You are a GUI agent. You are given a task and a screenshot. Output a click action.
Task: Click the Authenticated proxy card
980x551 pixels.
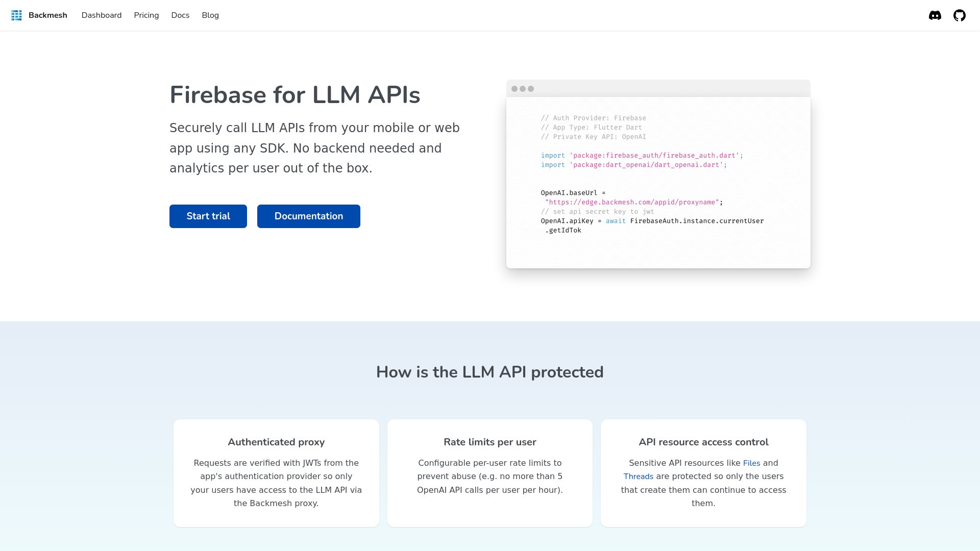pos(276,473)
